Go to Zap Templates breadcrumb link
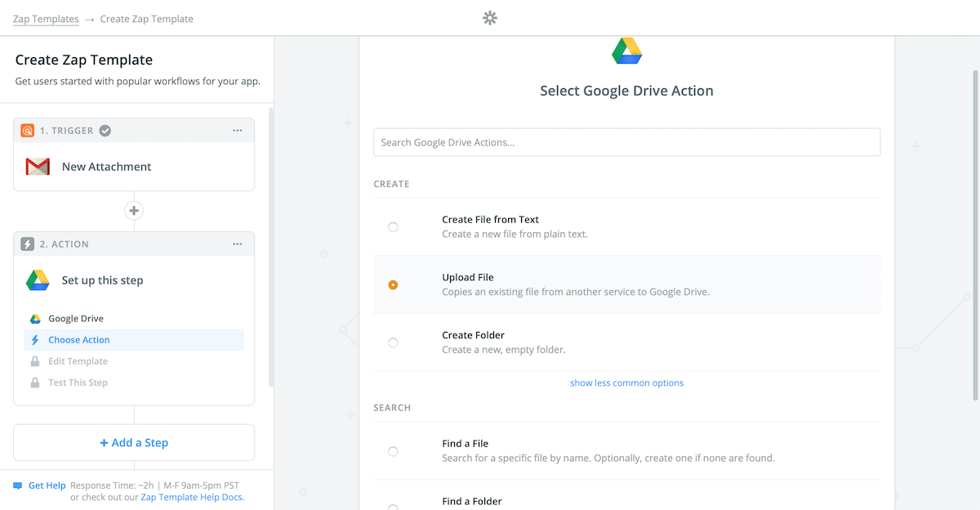 [x=46, y=19]
